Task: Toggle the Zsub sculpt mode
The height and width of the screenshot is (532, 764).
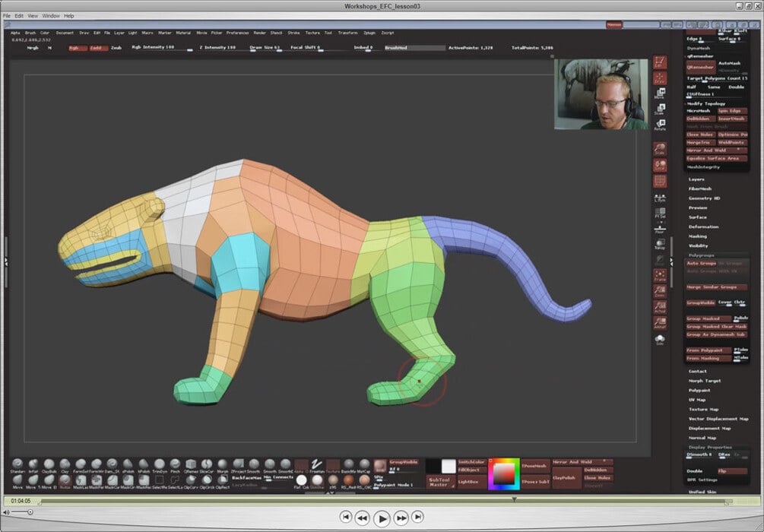Action: click(x=116, y=48)
